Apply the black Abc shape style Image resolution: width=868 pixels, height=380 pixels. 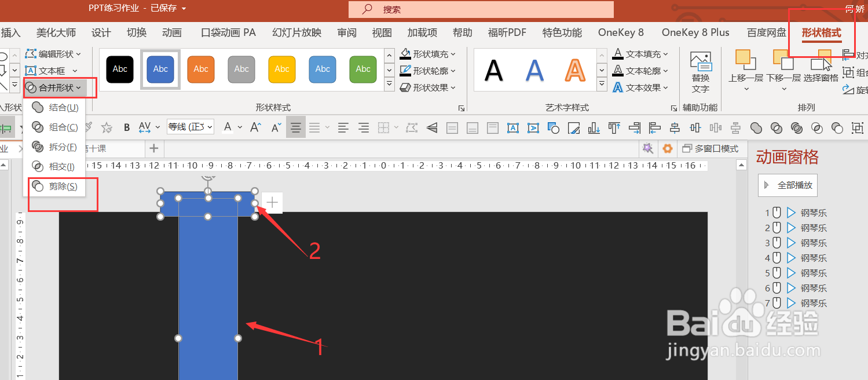[120, 69]
